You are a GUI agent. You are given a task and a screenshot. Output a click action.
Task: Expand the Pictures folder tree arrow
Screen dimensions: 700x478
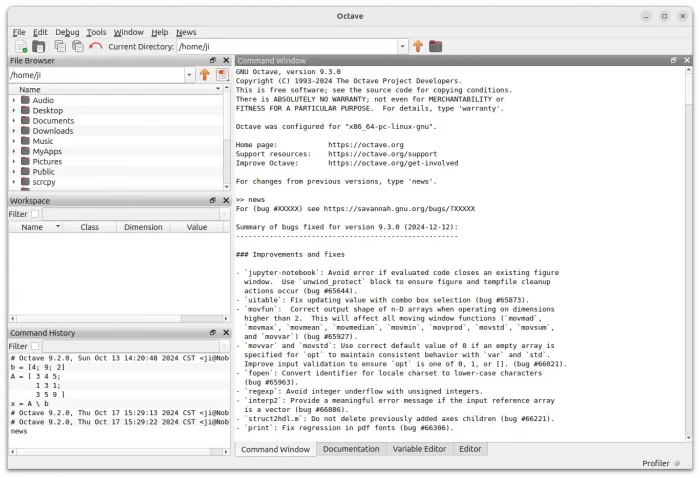click(x=14, y=162)
